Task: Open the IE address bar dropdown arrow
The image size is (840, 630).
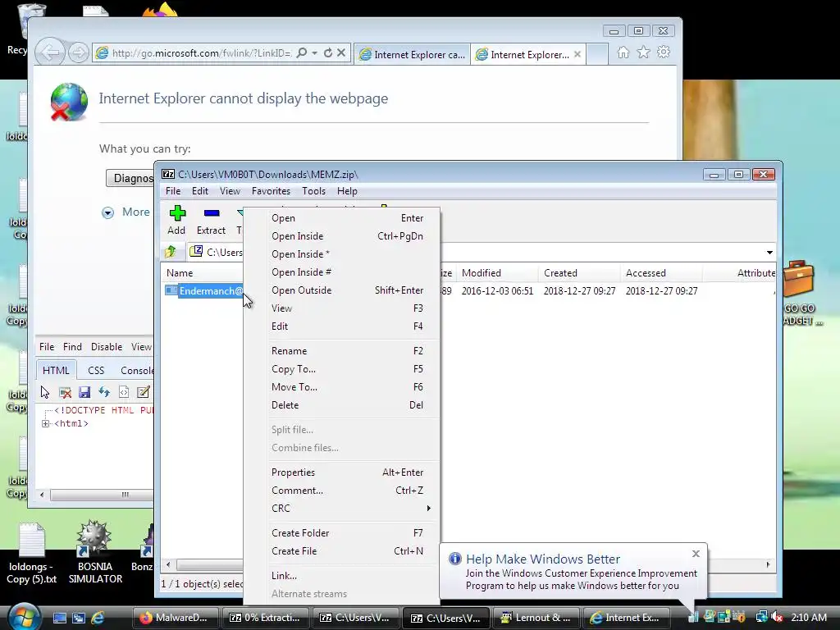Action: 314,52
